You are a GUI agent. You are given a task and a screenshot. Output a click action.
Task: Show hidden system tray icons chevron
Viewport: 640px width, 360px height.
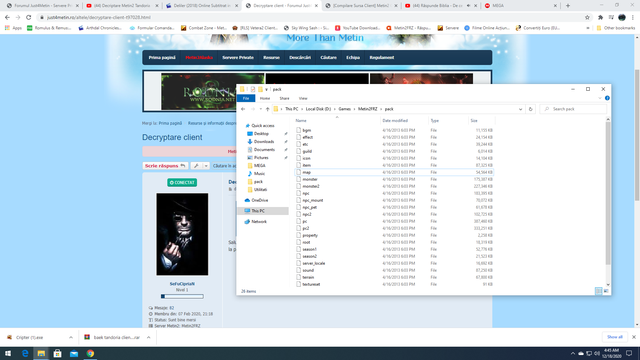572,353
